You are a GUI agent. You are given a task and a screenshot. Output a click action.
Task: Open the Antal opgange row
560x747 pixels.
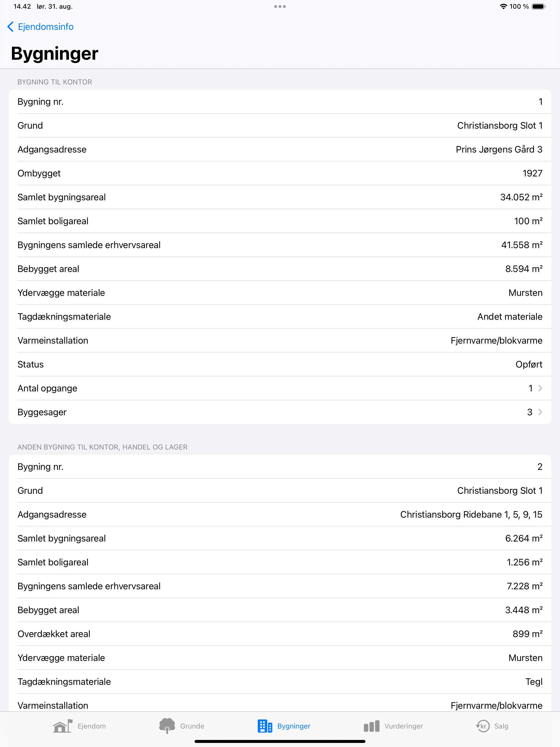click(x=280, y=388)
